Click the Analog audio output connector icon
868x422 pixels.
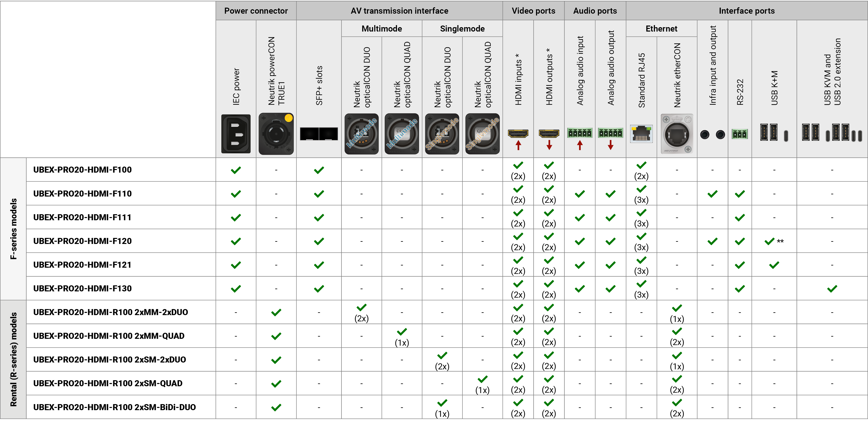[610, 133]
